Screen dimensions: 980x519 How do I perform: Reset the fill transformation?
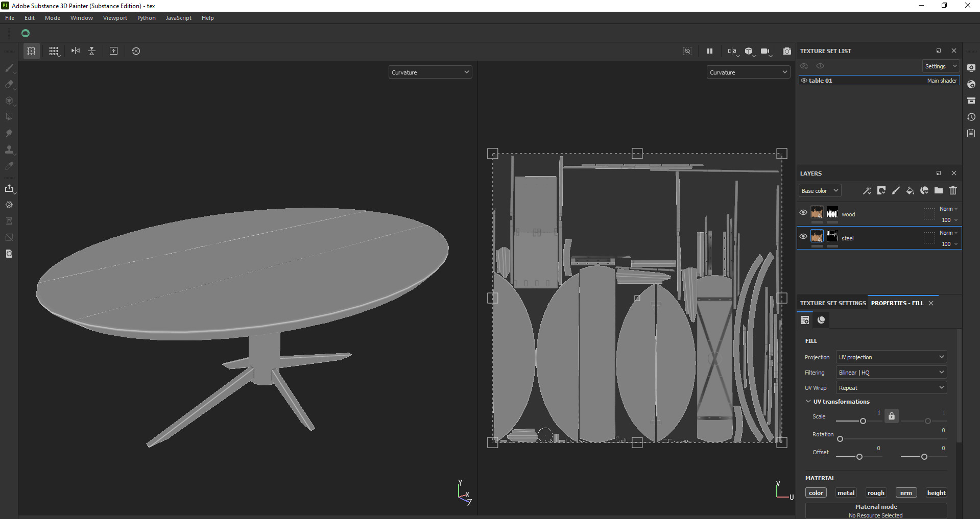point(136,51)
